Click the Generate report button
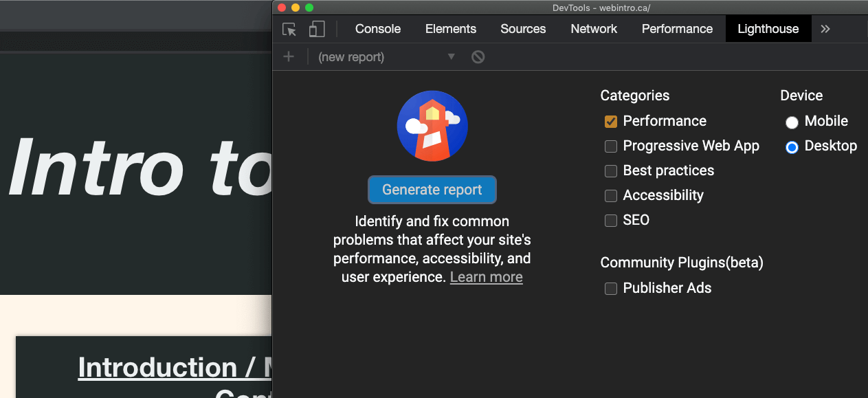868x398 pixels. click(x=432, y=190)
